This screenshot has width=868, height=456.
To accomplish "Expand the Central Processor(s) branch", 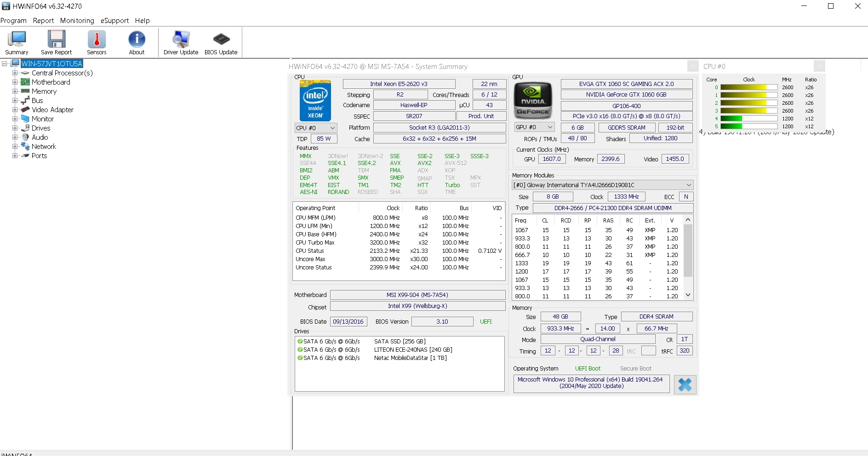I will (x=15, y=73).
